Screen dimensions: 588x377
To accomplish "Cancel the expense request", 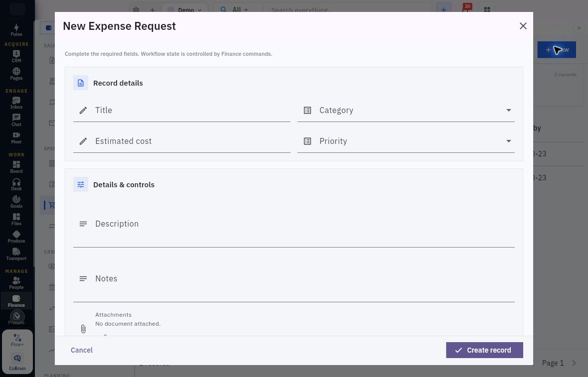I will 81,350.
